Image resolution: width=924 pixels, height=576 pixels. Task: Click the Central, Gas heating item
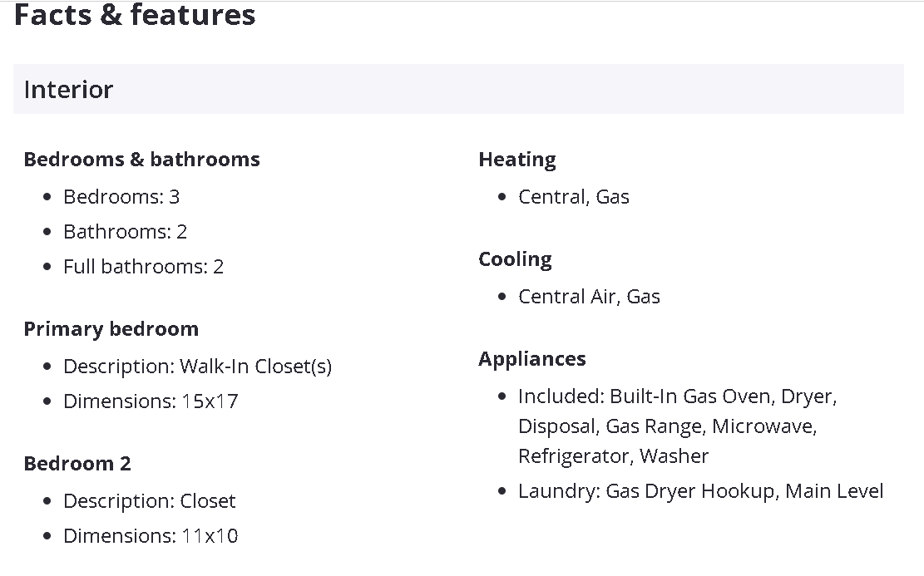point(573,197)
